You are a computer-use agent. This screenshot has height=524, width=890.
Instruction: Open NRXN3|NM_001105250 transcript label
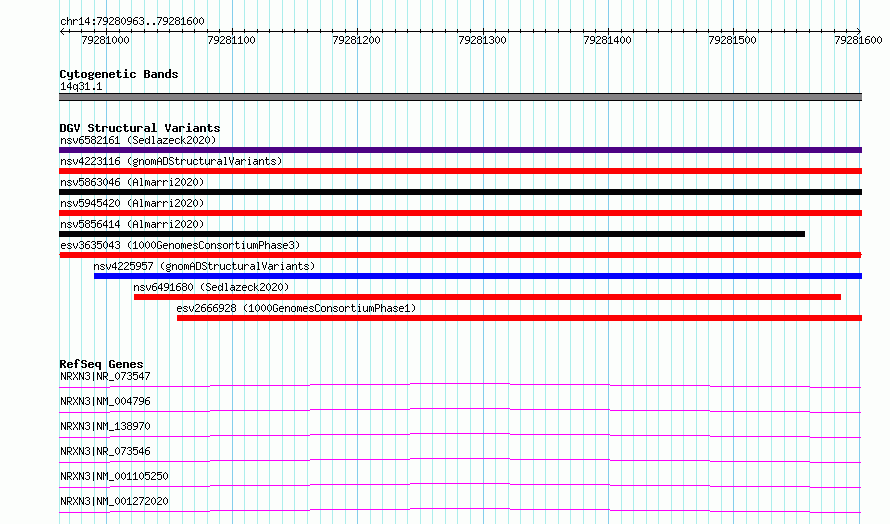coord(114,476)
